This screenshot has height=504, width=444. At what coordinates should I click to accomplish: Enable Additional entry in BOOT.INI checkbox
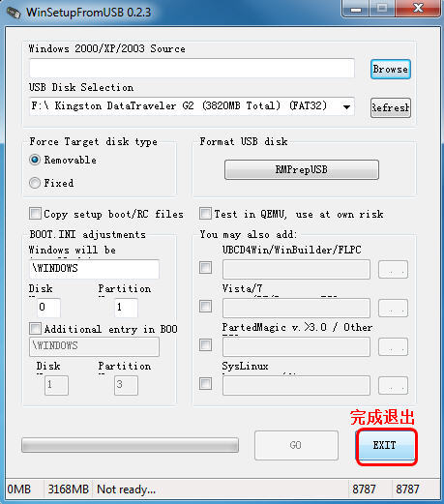[x=35, y=329]
